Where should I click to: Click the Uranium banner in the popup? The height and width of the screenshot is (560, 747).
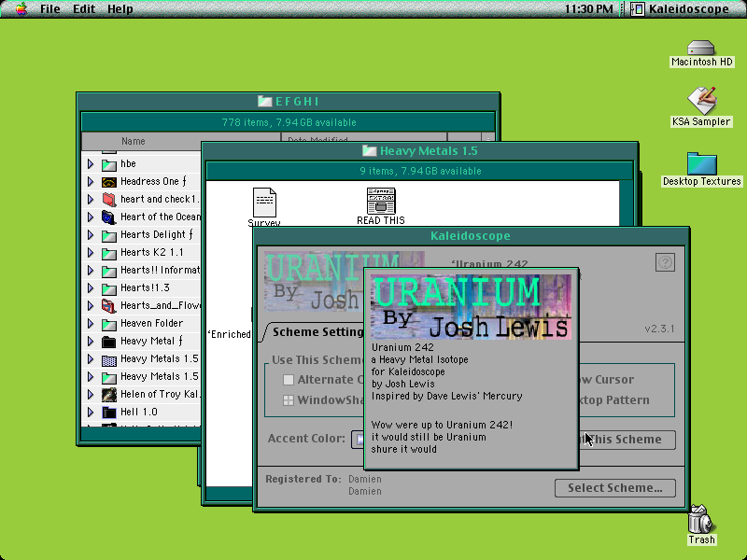pyautogui.click(x=471, y=306)
